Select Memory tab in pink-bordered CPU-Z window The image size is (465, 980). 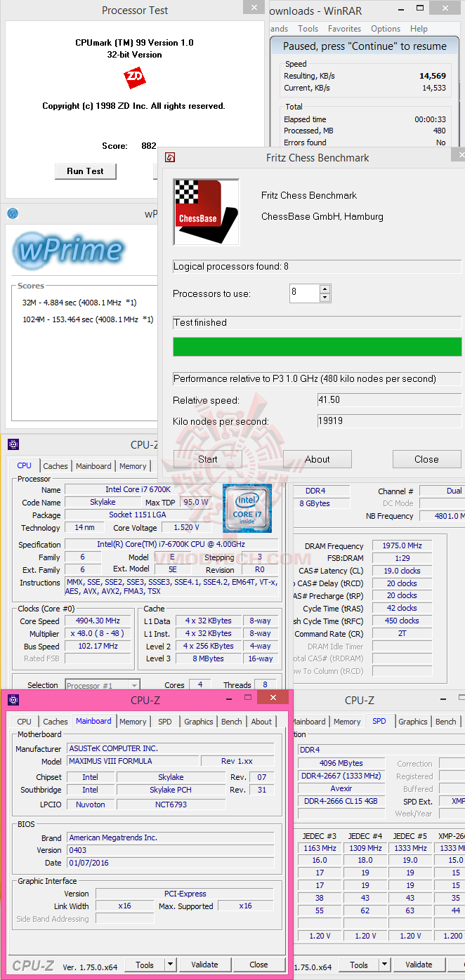[x=133, y=722]
